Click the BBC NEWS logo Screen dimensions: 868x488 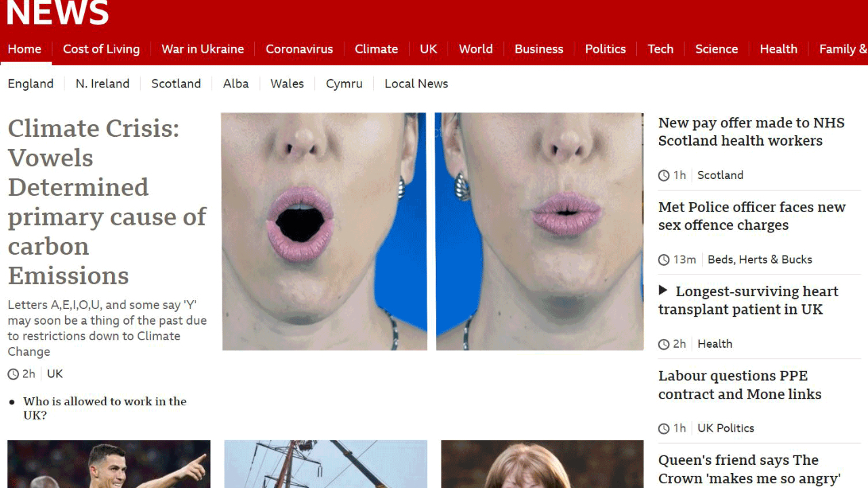click(x=58, y=12)
